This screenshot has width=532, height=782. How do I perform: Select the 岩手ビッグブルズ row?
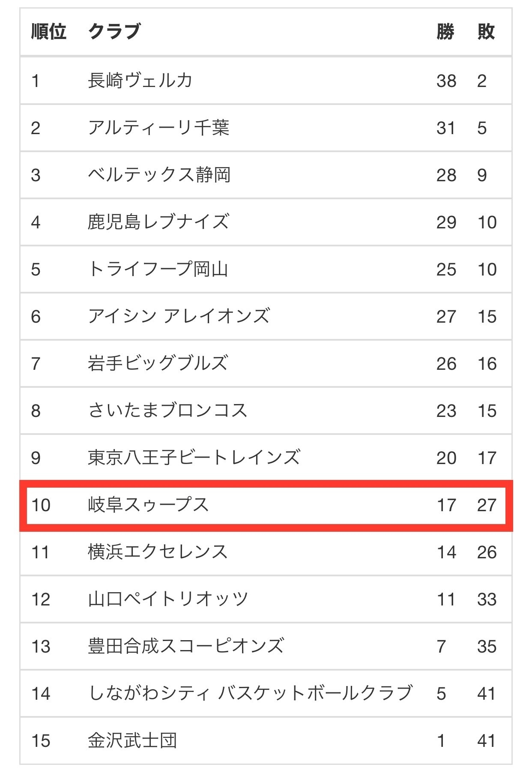click(266, 363)
